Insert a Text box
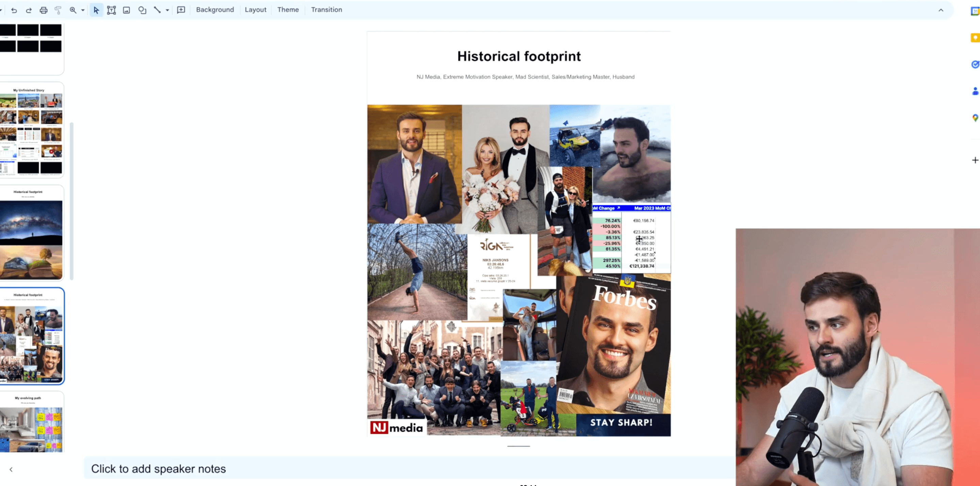The height and width of the screenshot is (486, 980). pyautogui.click(x=112, y=10)
